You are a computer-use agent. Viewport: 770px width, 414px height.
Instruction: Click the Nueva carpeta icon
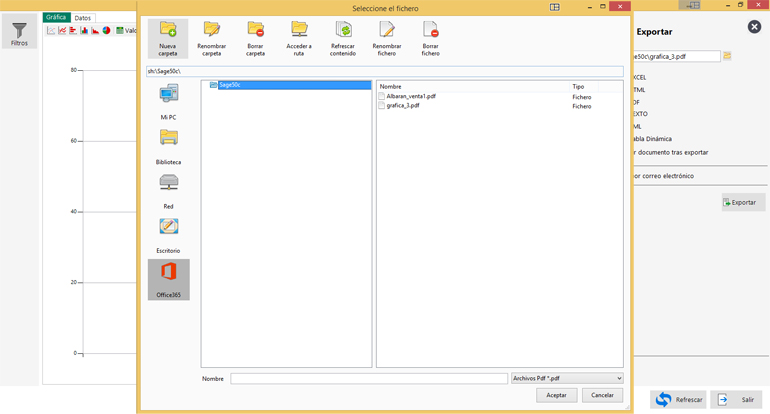click(167, 31)
